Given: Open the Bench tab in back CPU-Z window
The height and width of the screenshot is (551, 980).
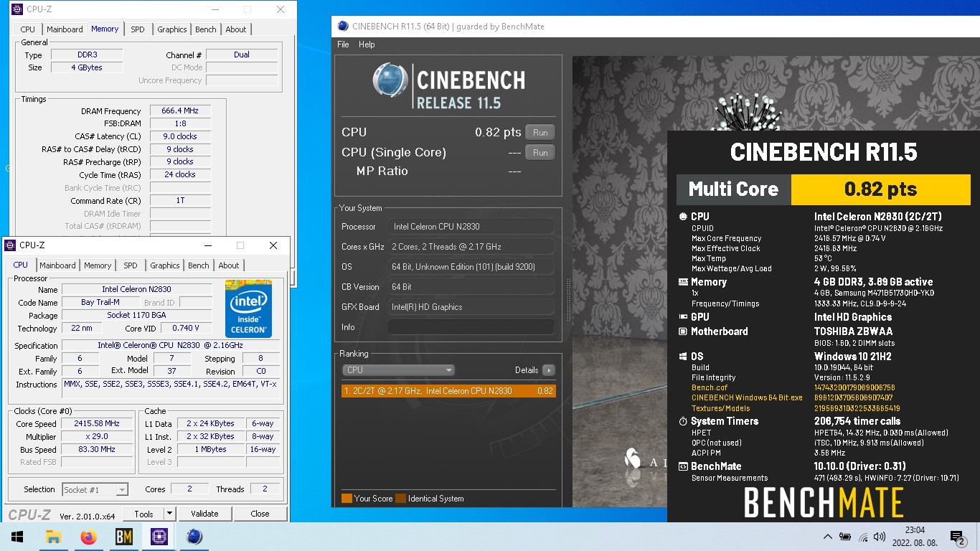Looking at the screenshot, I should tap(206, 29).
